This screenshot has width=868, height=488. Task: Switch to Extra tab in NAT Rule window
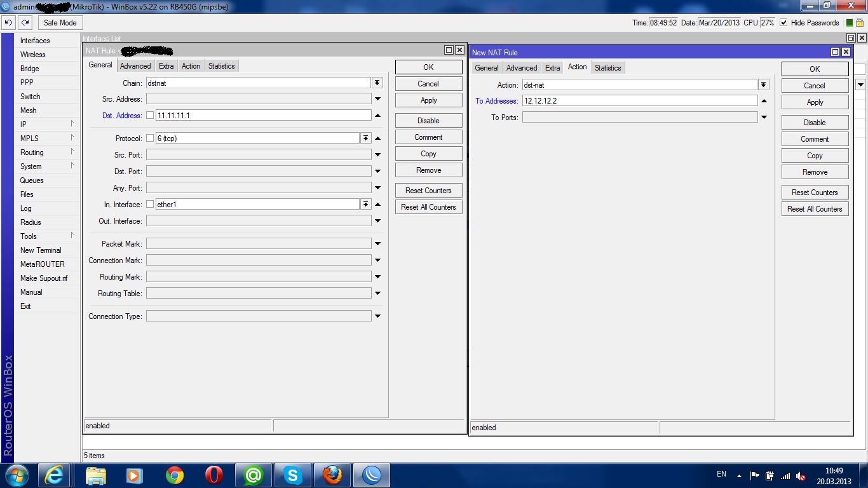pos(166,66)
